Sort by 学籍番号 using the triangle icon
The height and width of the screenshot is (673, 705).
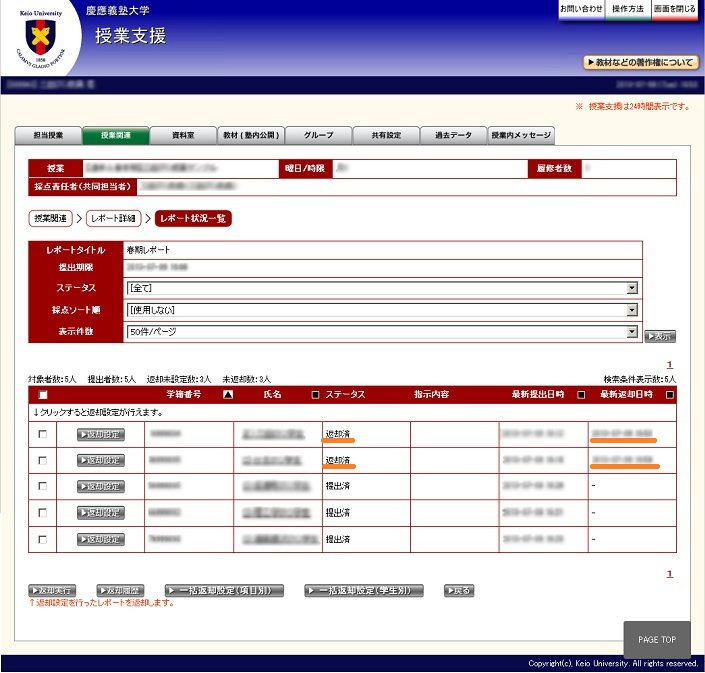tap(227, 395)
